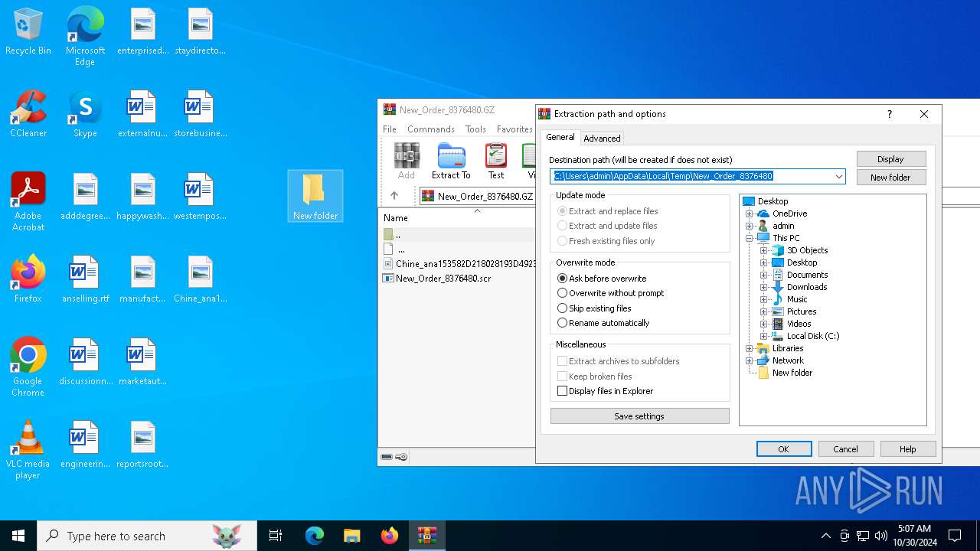The width and height of the screenshot is (980, 551).
Task: Open Task View on taskbar
Action: click(x=276, y=536)
